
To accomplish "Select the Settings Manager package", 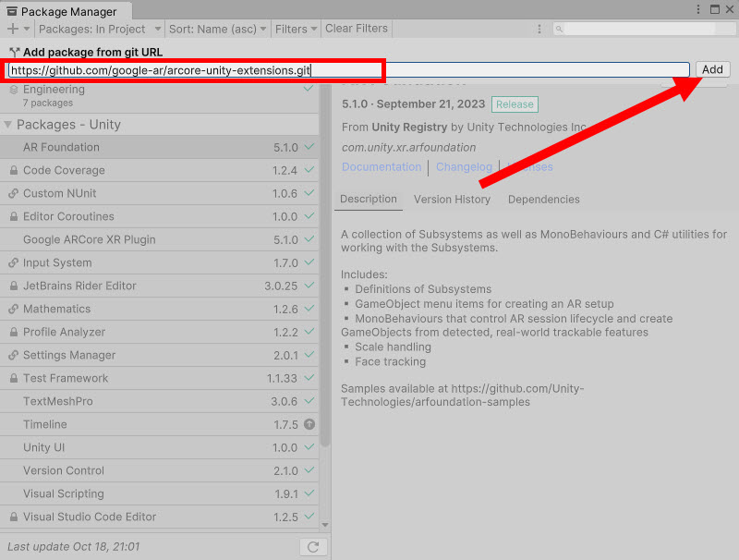I will pyautogui.click(x=159, y=355).
